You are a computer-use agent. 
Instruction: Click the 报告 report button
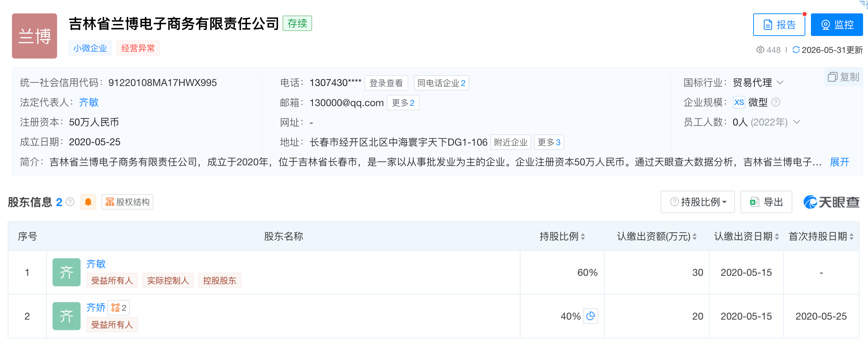(779, 25)
